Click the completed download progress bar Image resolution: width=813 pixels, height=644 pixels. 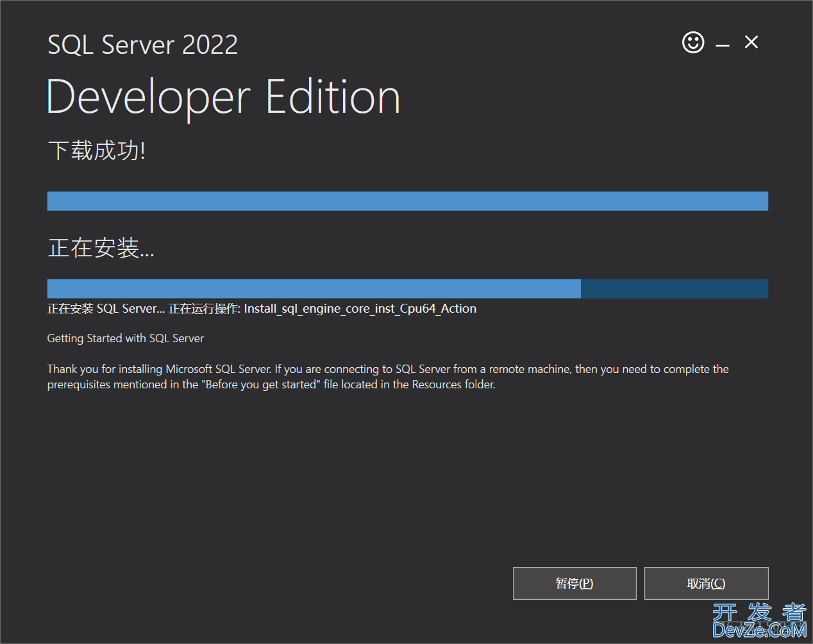[408, 201]
